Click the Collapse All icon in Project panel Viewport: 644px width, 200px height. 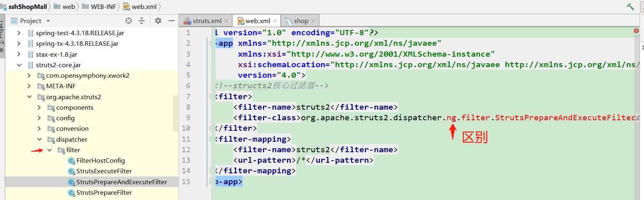[142, 21]
